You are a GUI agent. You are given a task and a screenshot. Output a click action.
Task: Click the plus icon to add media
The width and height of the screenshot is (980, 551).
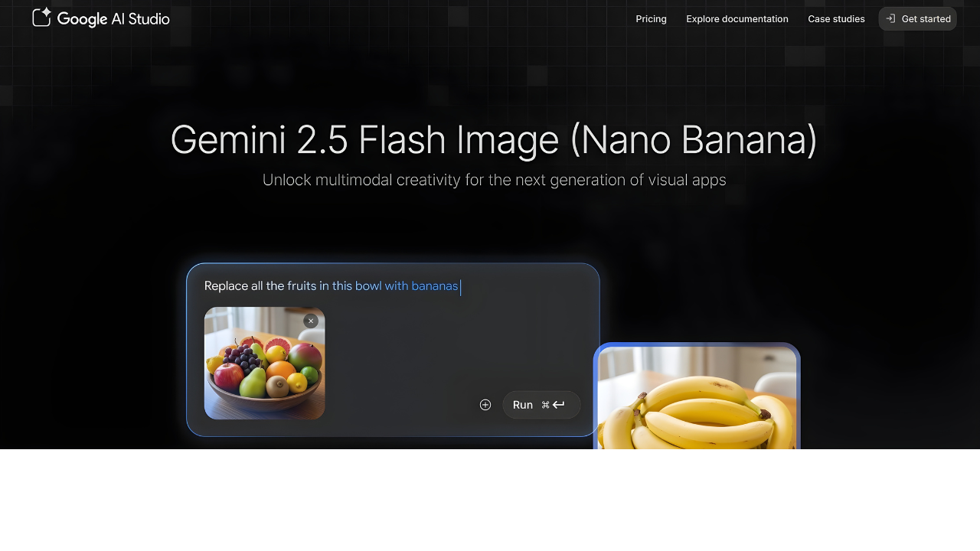click(x=485, y=405)
